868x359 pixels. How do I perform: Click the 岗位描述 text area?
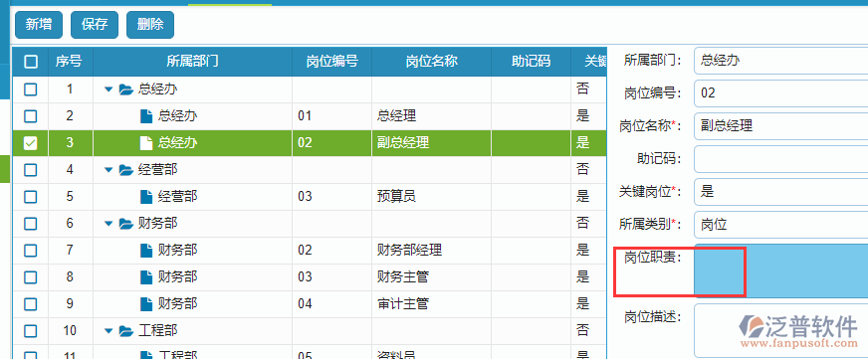point(780,331)
